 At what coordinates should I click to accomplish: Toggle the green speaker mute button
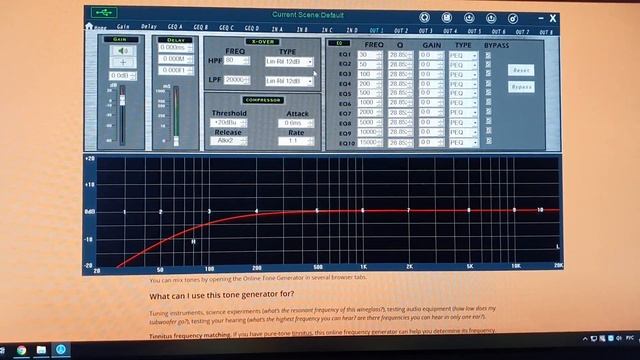123,51
